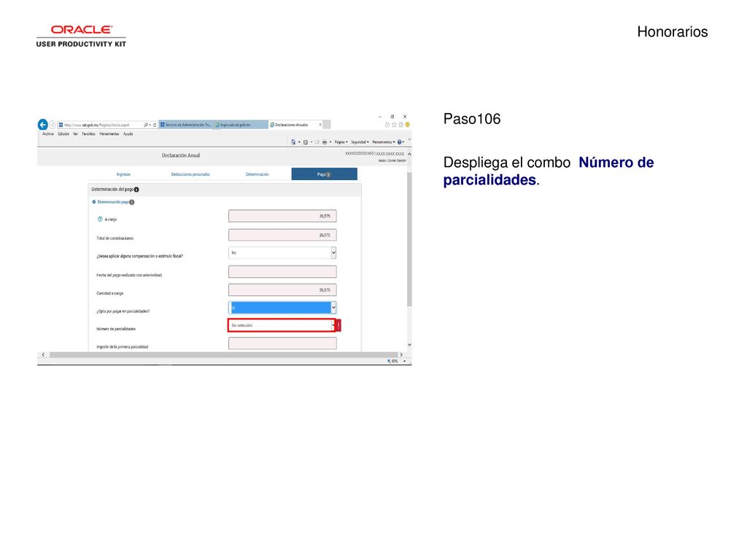Open the Archivo menu
This screenshot has width=747, height=560.
tap(48, 134)
